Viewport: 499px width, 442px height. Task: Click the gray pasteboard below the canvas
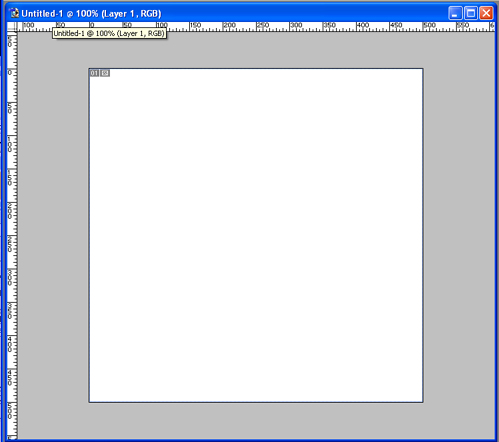tap(256, 421)
